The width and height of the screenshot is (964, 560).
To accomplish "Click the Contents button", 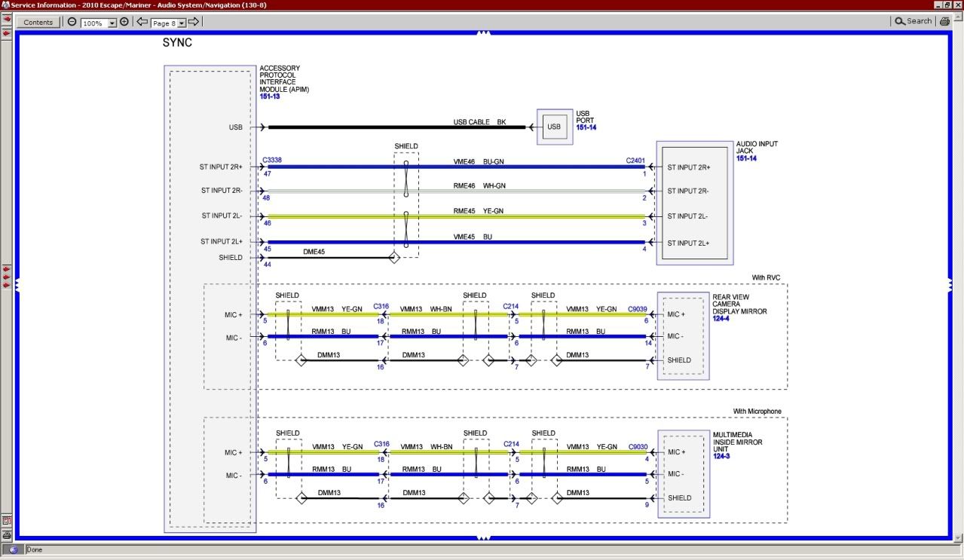I will click(x=38, y=22).
